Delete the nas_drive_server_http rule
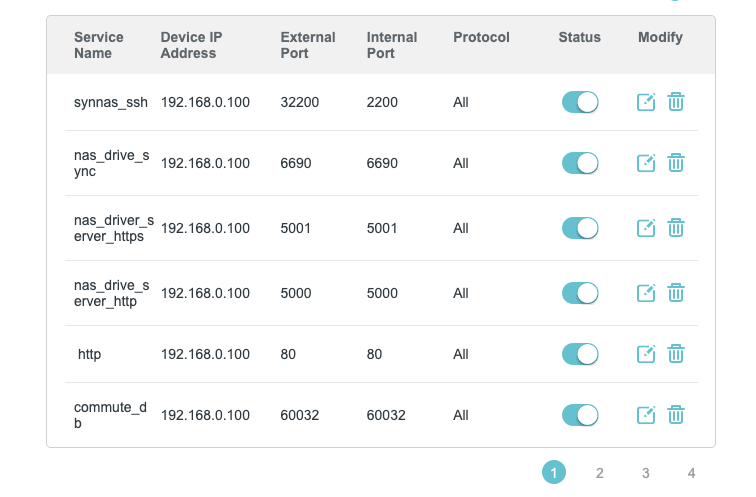 point(676,293)
